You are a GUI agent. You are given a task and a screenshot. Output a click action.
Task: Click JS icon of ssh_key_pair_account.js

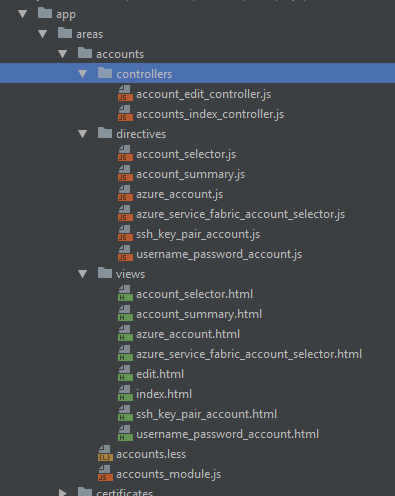pos(125,233)
